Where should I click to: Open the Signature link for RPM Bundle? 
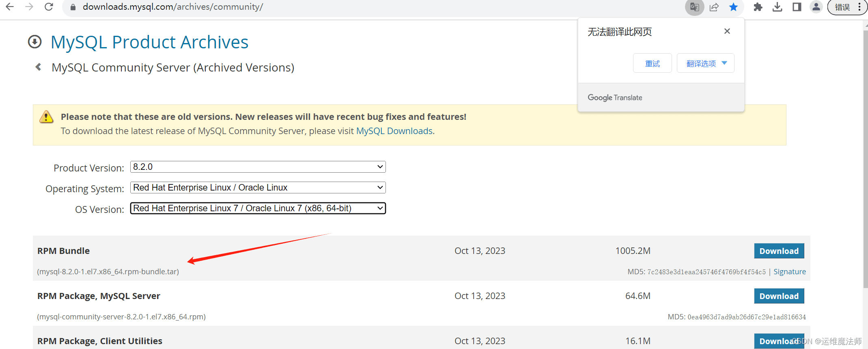point(790,272)
